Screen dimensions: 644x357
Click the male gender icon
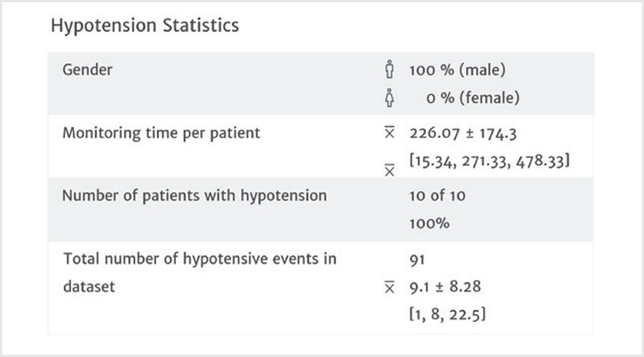pos(389,71)
